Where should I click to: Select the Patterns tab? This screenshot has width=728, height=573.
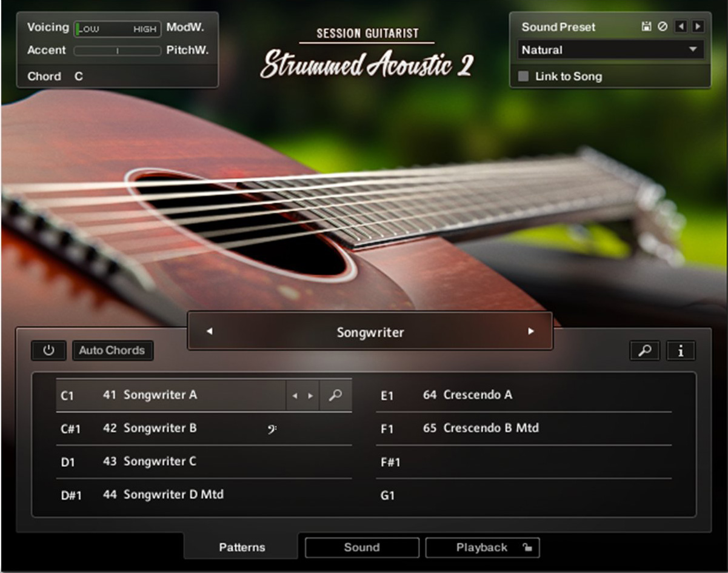coord(241,547)
